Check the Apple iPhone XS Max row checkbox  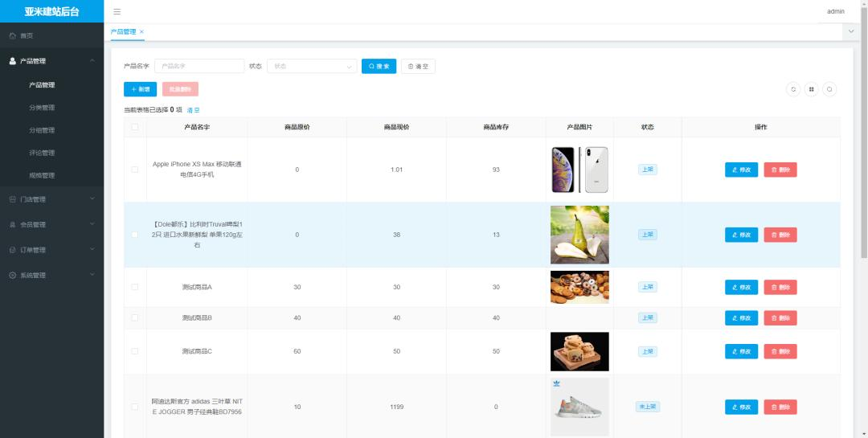click(135, 170)
